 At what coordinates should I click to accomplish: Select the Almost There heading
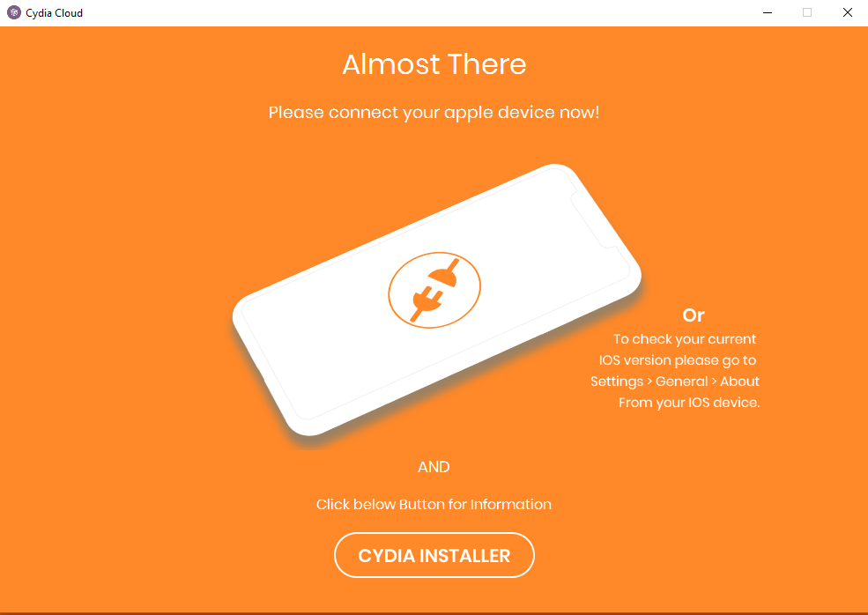point(434,64)
